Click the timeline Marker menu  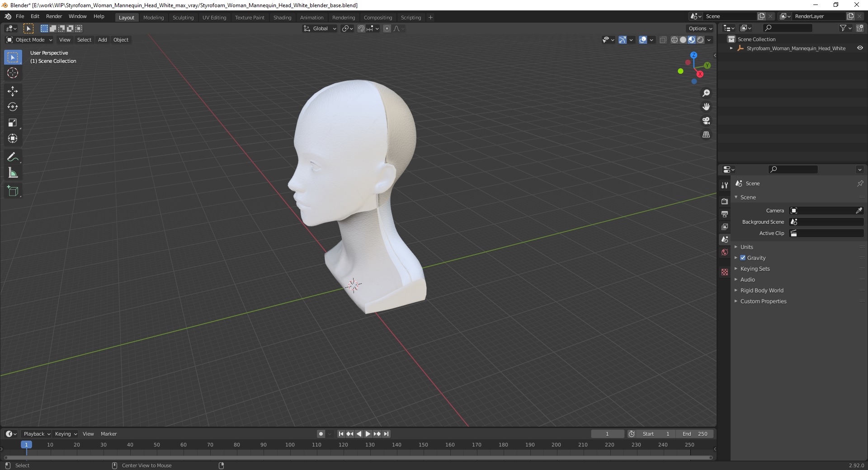[108, 434]
